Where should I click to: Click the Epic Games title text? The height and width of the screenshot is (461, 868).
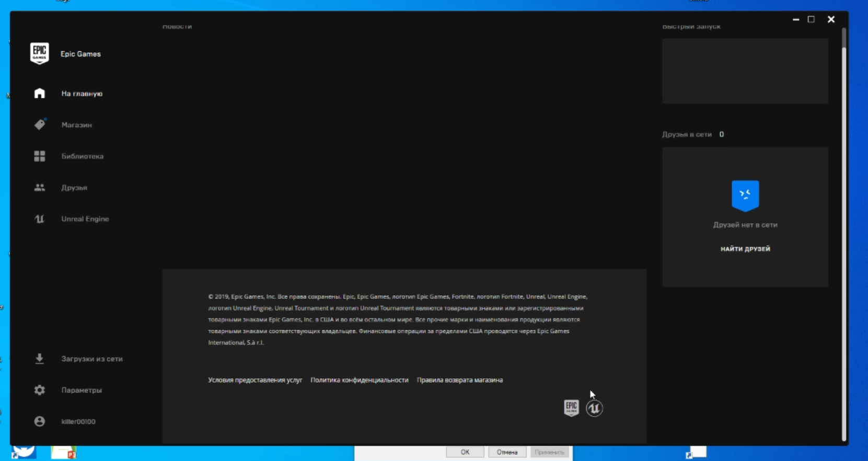click(x=80, y=54)
